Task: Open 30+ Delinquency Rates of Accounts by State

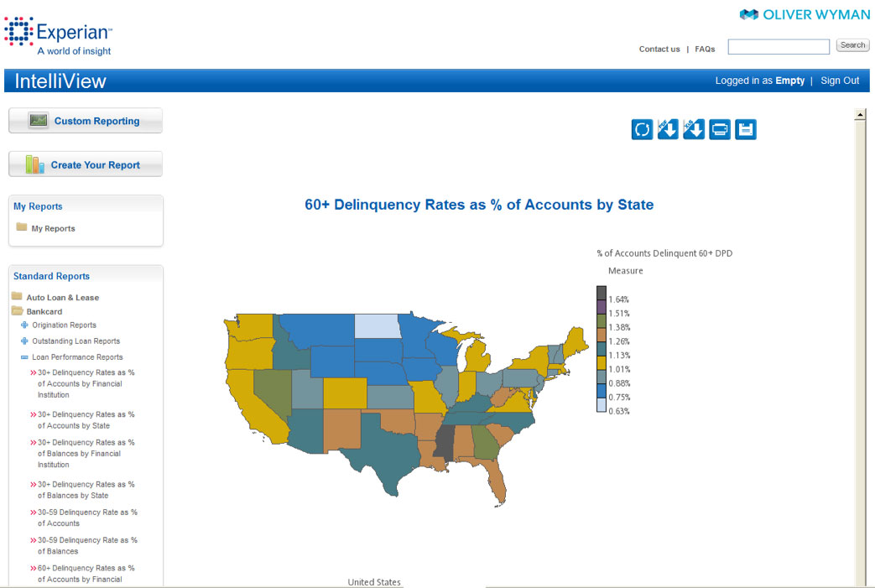Action: 86,419
